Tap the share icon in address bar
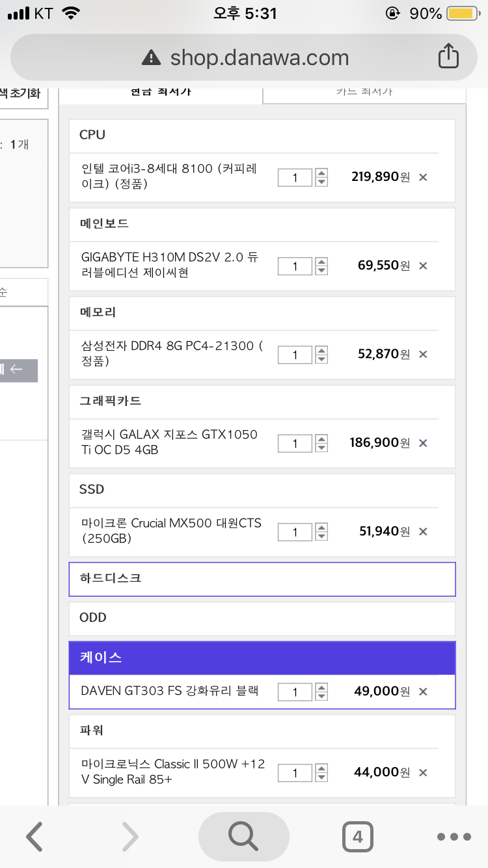The image size is (488, 868). 448,57
